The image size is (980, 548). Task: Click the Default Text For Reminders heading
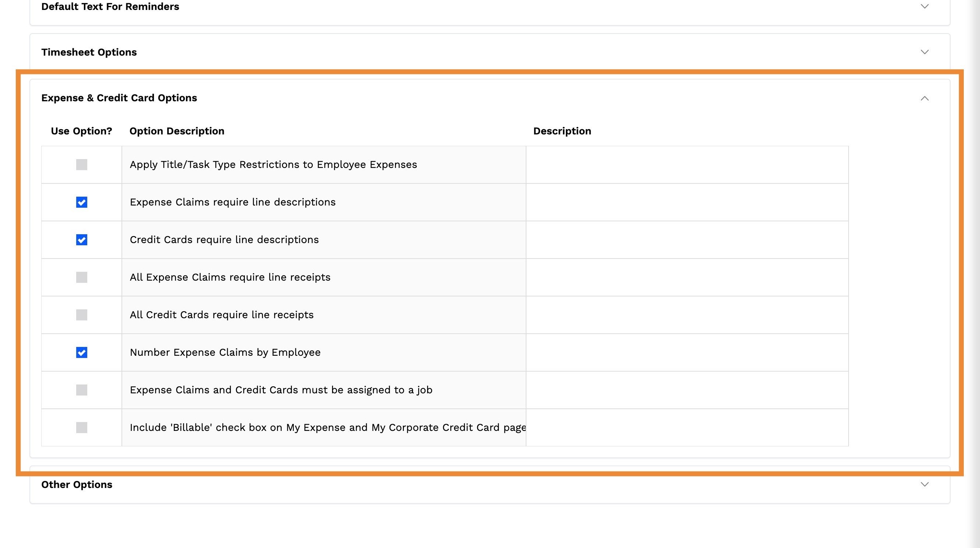coord(110,7)
